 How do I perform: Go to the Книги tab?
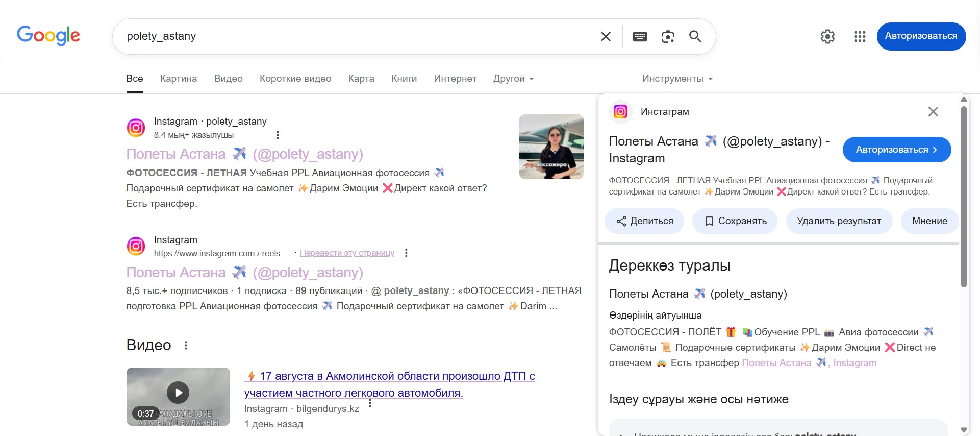click(x=404, y=79)
